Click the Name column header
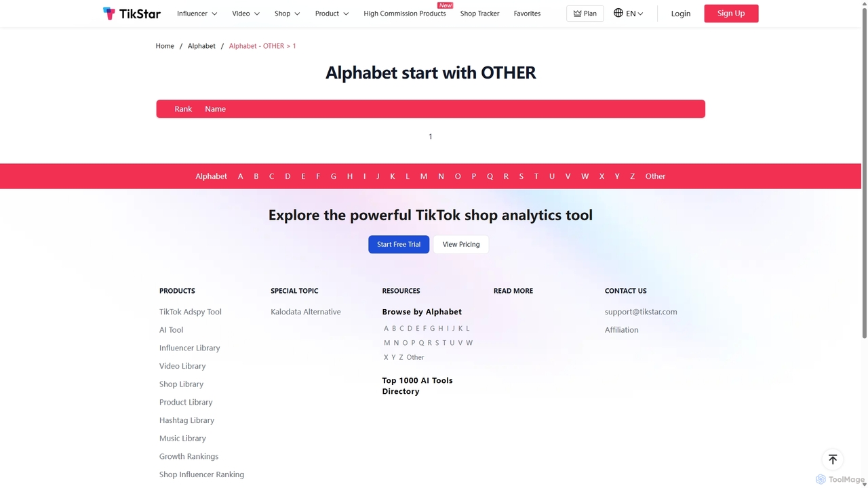 (216, 109)
